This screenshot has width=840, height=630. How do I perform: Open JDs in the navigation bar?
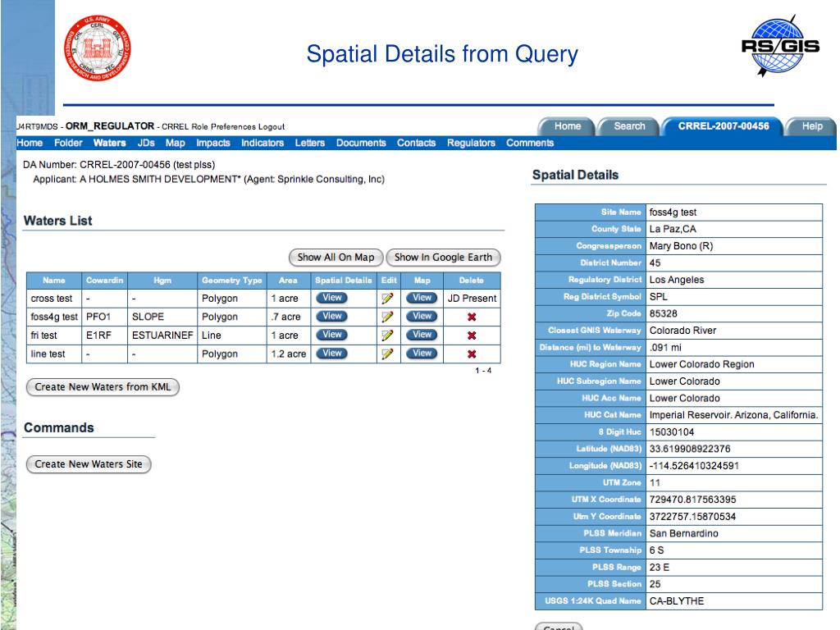[146, 143]
